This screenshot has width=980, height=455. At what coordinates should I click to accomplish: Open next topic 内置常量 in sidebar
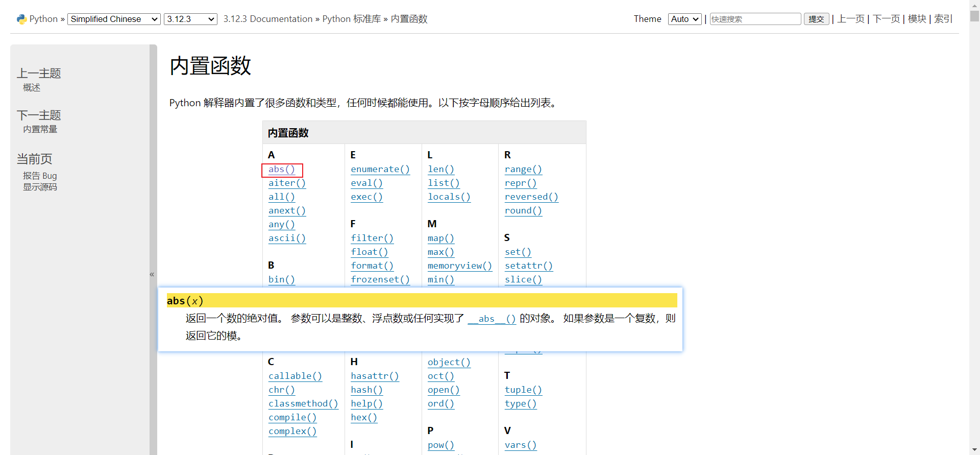[x=40, y=129]
